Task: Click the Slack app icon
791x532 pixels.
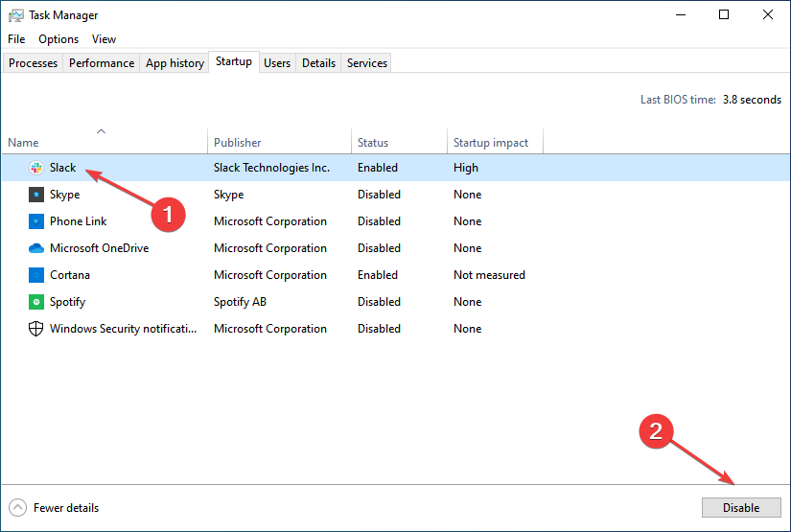Action: point(35,168)
